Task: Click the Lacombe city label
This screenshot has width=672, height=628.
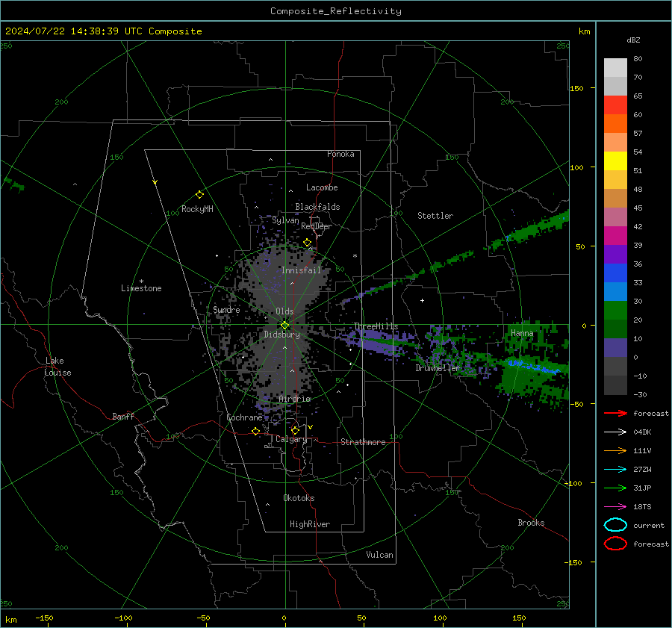Action: 322,187
